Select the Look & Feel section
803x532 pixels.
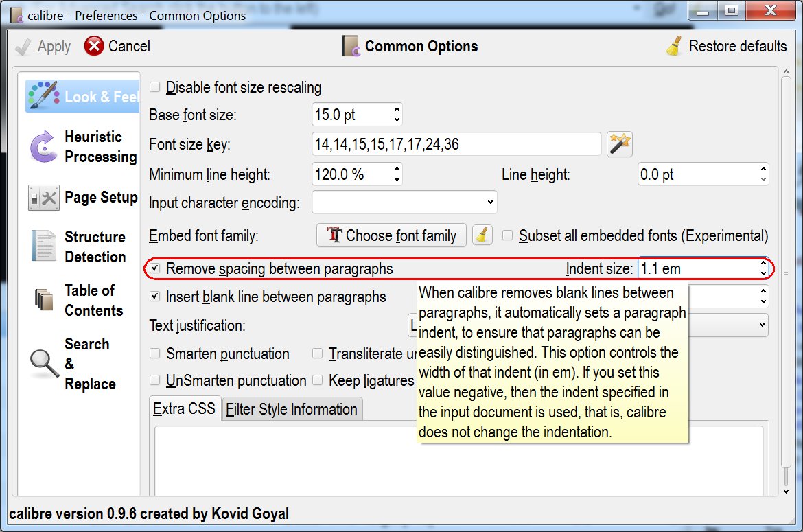(83, 95)
